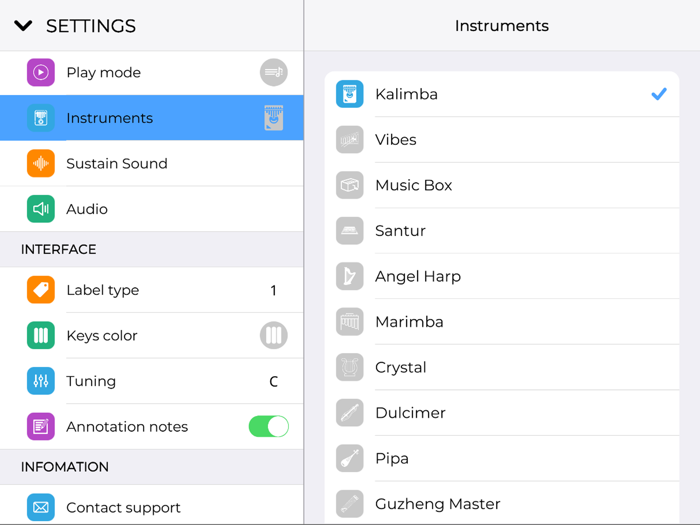
Task: Click the purple Play mode icon
Action: tap(41, 72)
